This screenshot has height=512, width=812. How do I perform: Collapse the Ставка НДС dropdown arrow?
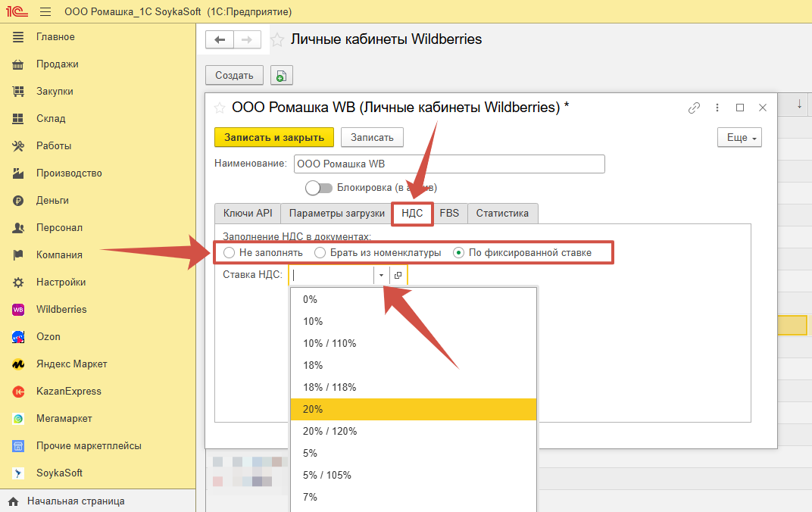(382, 275)
